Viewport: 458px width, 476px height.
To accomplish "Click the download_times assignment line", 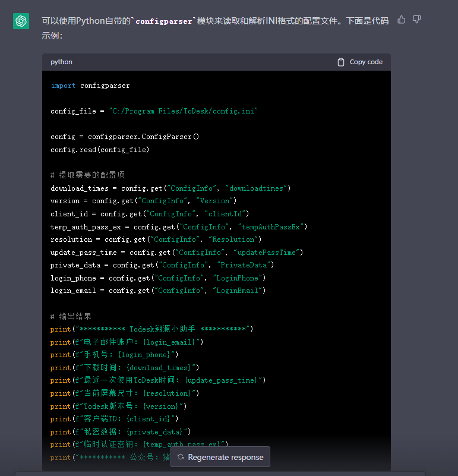I will pos(170,188).
